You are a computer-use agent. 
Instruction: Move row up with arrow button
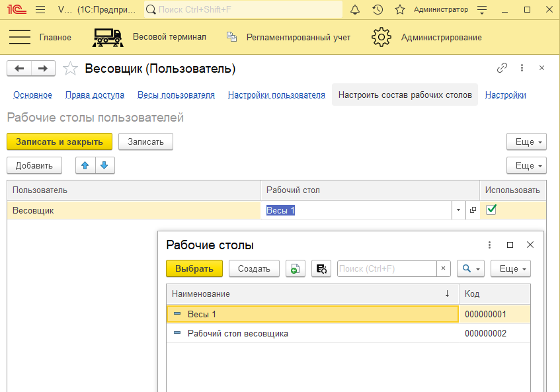point(85,165)
